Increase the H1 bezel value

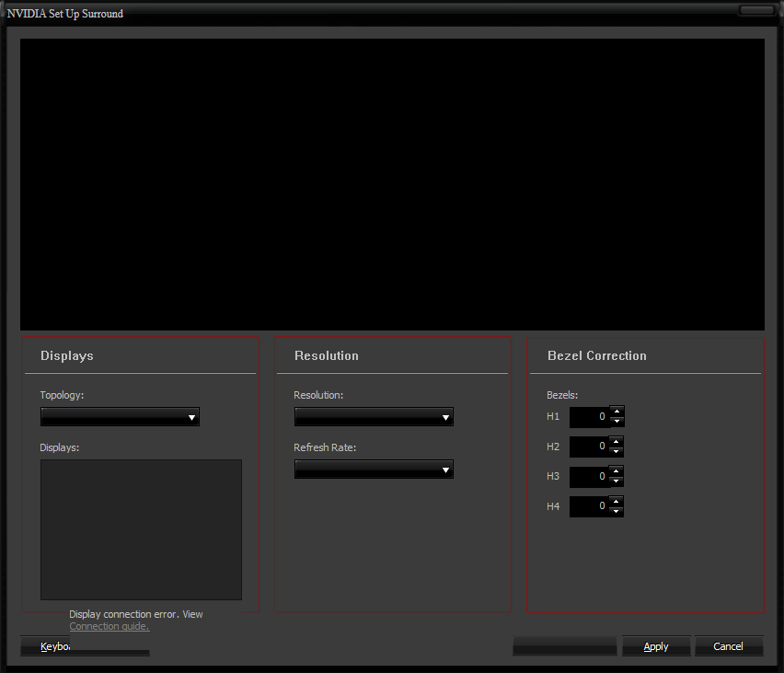617,412
